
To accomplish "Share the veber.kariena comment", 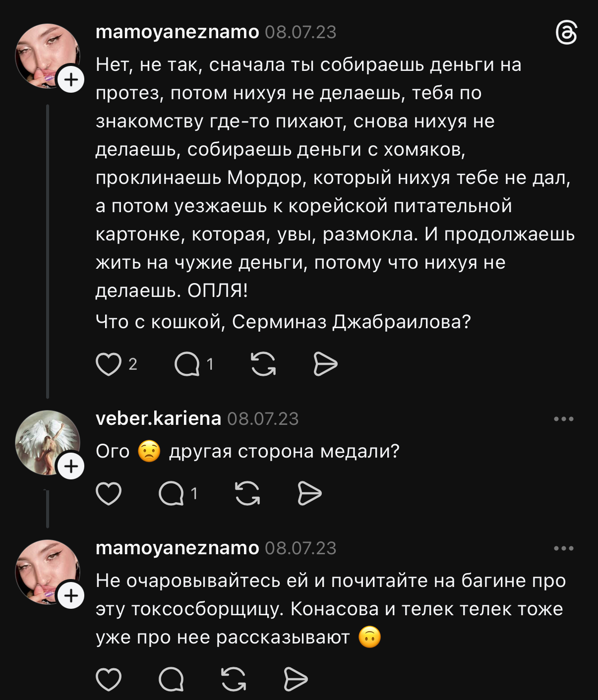I will [x=309, y=493].
